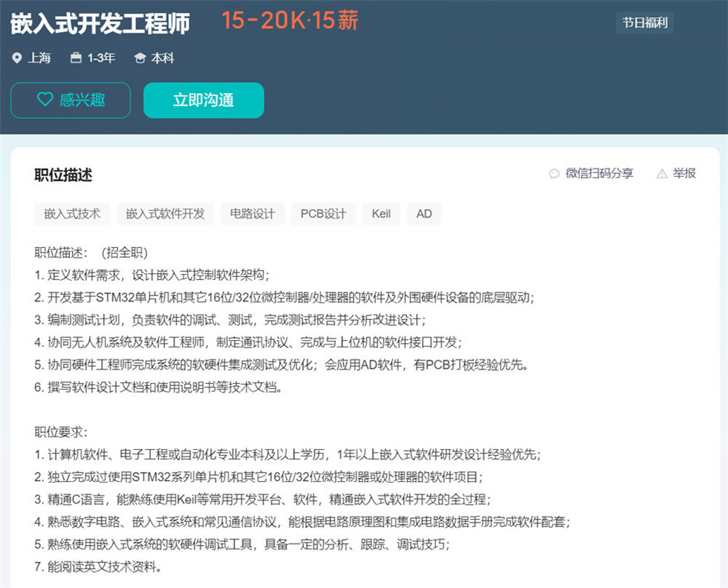Click the warning triangle report icon

pos(662,174)
